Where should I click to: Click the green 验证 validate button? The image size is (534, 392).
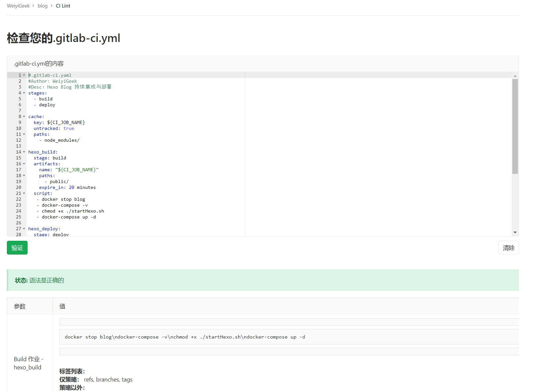coord(17,248)
